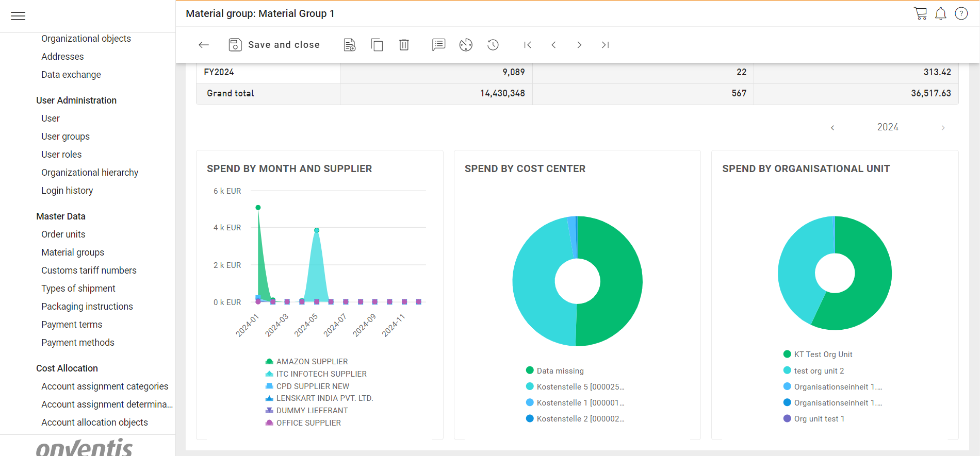Toggle Data missing legend entry
The height and width of the screenshot is (456, 980).
pyautogui.click(x=560, y=371)
